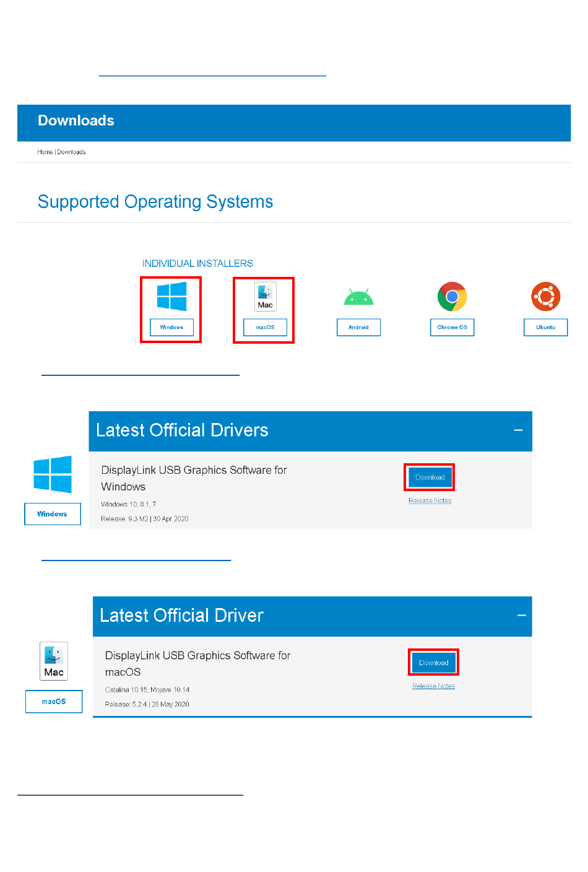The width and height of the screenshot is (588, 872).
Task: Click the Downloads breadcrumb link
Action: coord(71,152)
